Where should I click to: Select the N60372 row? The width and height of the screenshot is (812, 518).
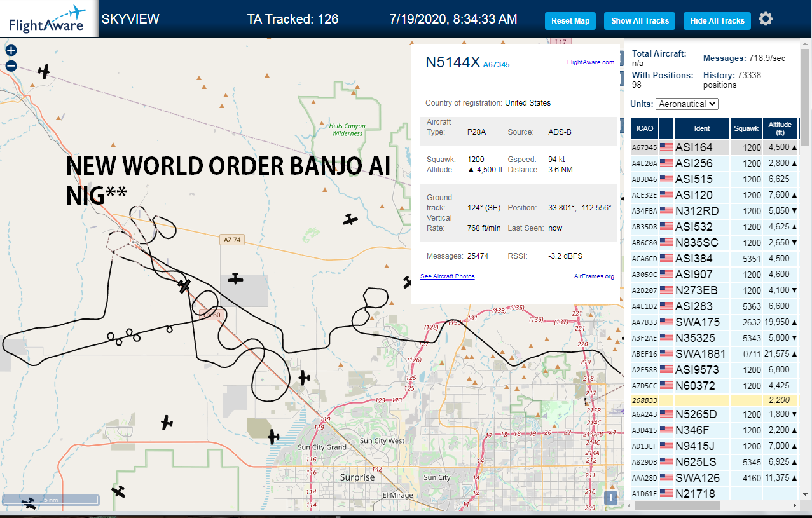[x=714, y=385]
